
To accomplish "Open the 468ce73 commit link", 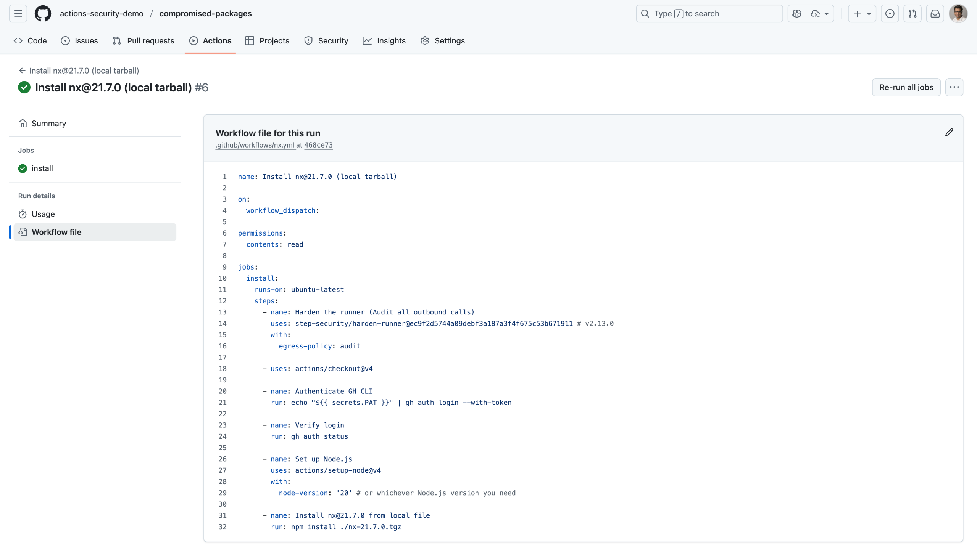I will click(318, 145).
